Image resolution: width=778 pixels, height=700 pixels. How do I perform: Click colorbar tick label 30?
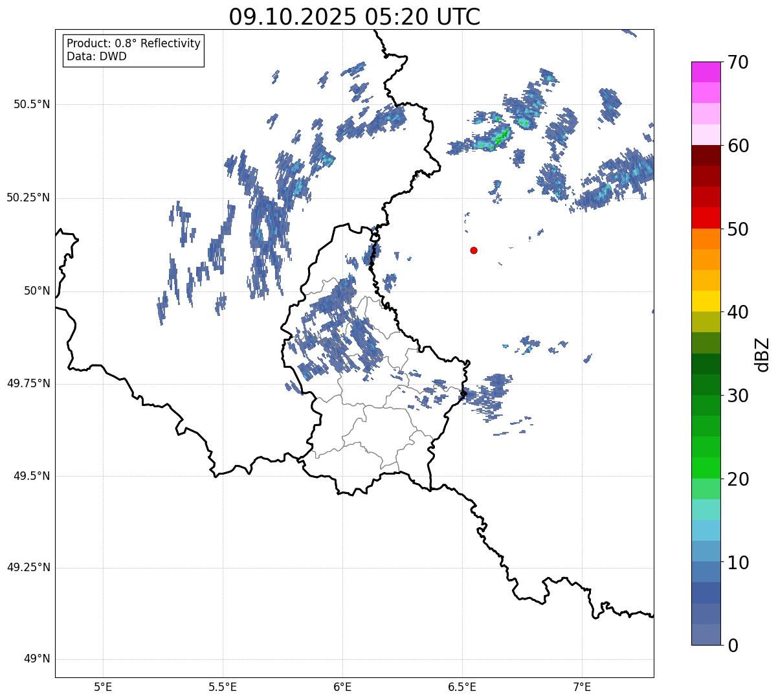click(737, 396)
